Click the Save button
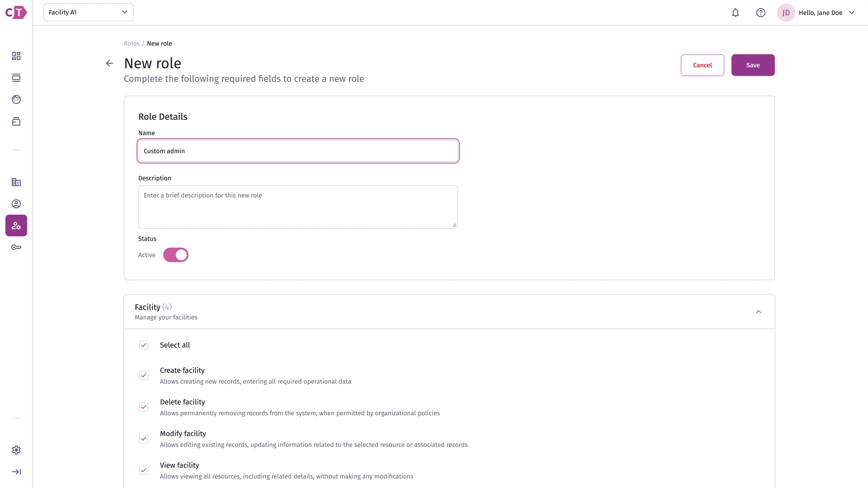The image size is (868, 488). tap(753, 65)
